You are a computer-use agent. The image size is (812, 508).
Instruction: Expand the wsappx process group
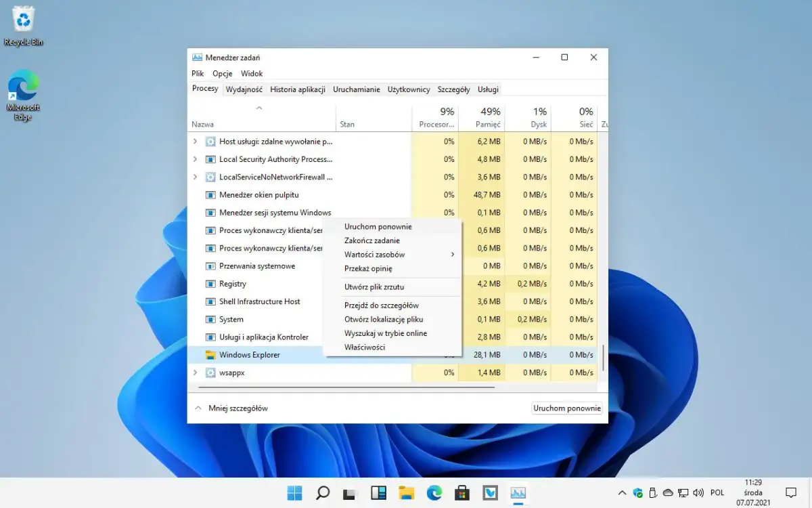pos(196,372)
